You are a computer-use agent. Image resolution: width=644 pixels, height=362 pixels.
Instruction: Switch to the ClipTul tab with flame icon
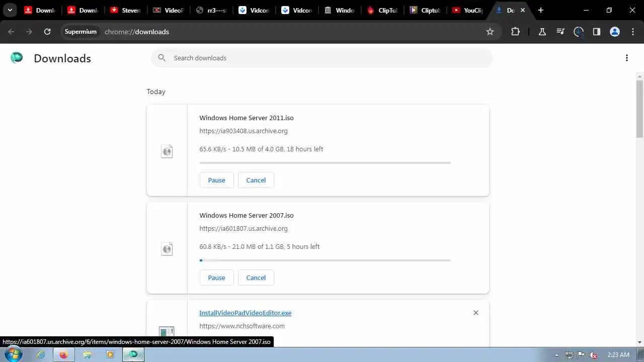[x=383, y=10]
